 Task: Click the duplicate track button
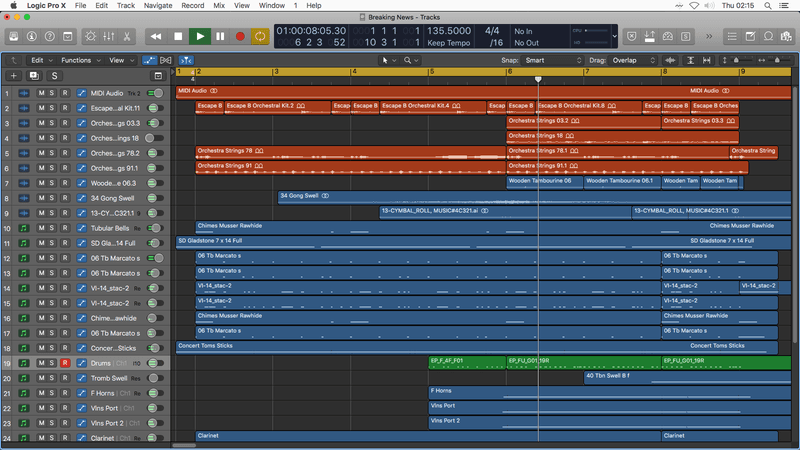(34, 76)
